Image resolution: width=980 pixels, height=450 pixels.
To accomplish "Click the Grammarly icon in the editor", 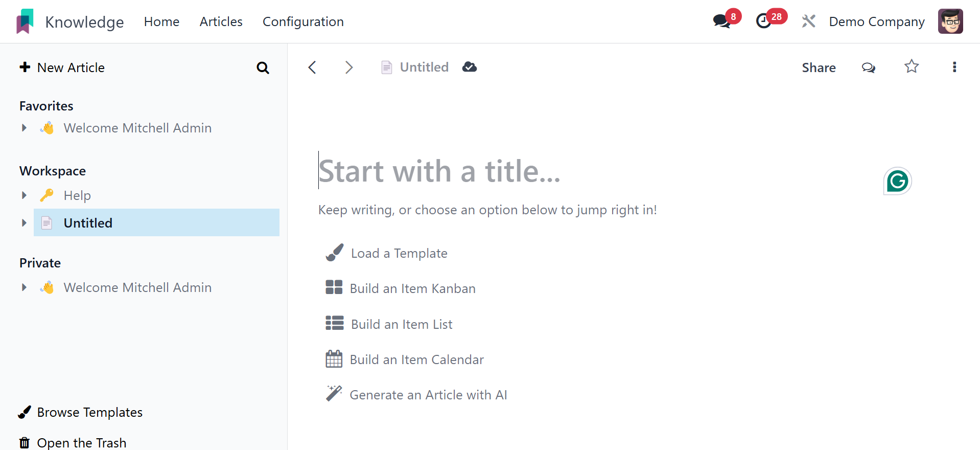I will point(897,181).
